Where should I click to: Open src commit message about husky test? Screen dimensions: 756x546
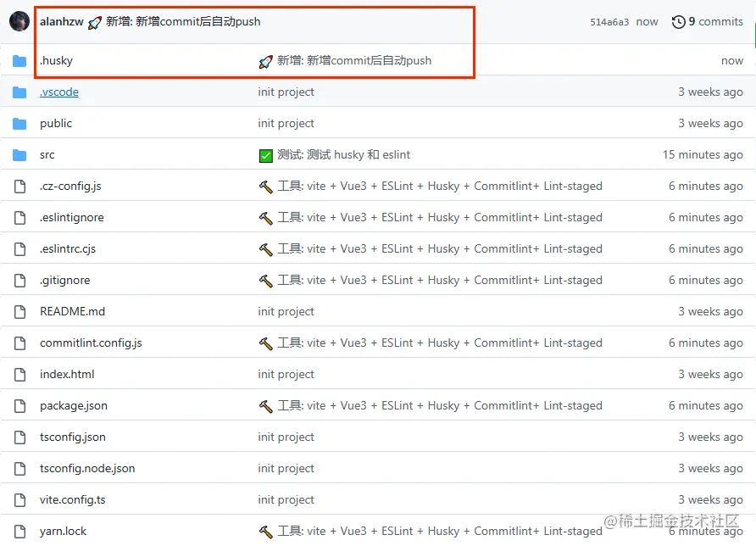point(344,154)
